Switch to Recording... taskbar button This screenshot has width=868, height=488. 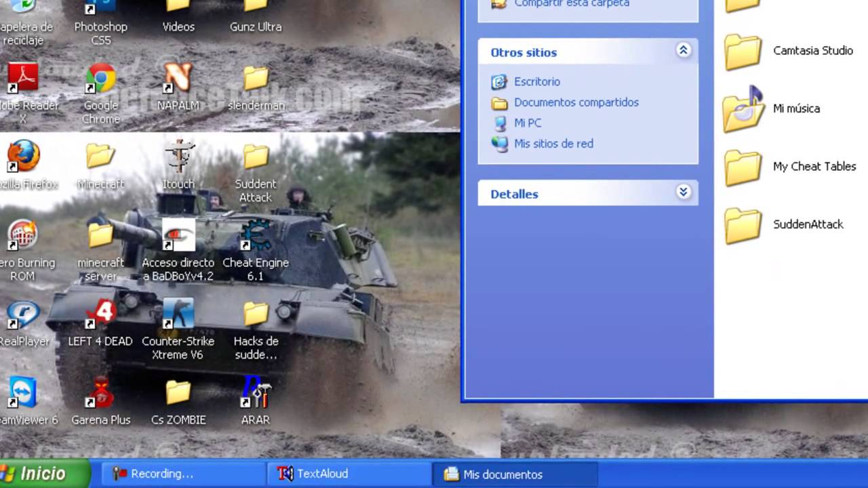click(184, 474)
